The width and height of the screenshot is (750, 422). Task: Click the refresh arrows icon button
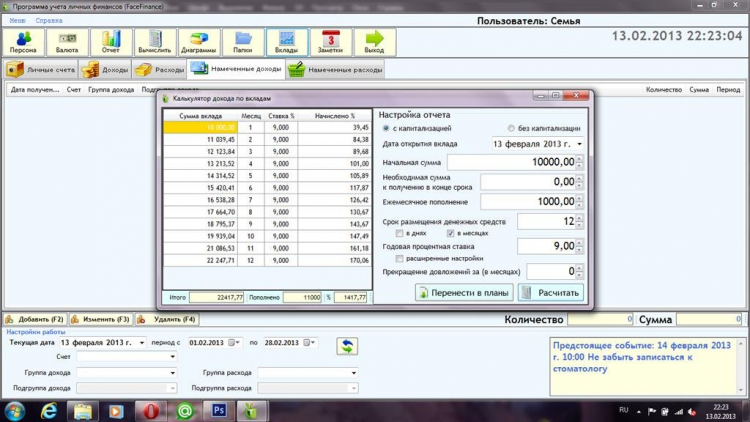pyautogui.click(x=347, y=346)
